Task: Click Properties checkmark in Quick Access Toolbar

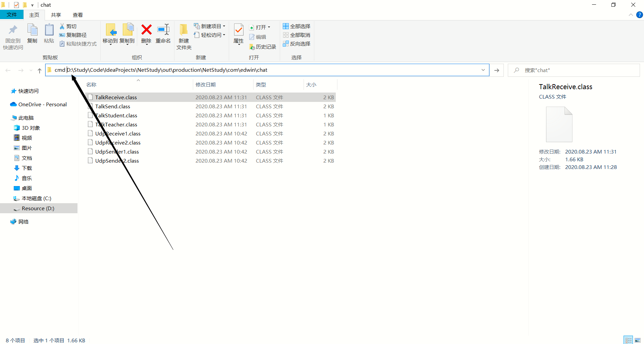Action: click(16, 5)
